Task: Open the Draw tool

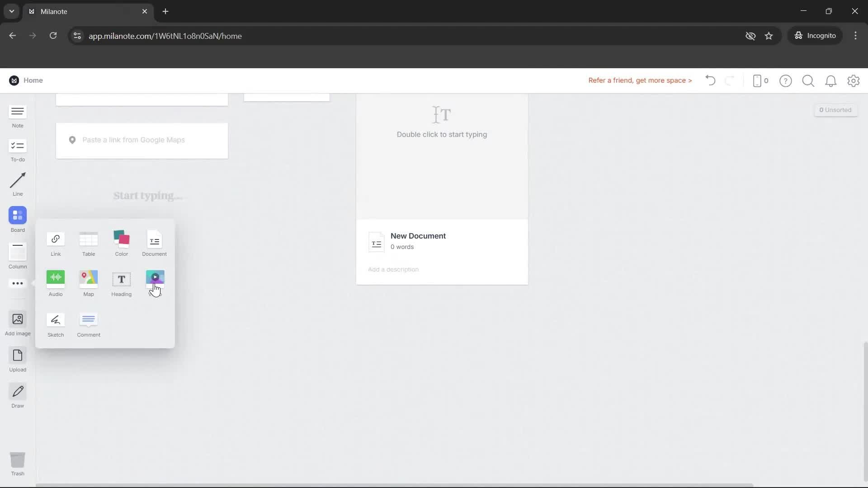Action: tap(17, 395)
